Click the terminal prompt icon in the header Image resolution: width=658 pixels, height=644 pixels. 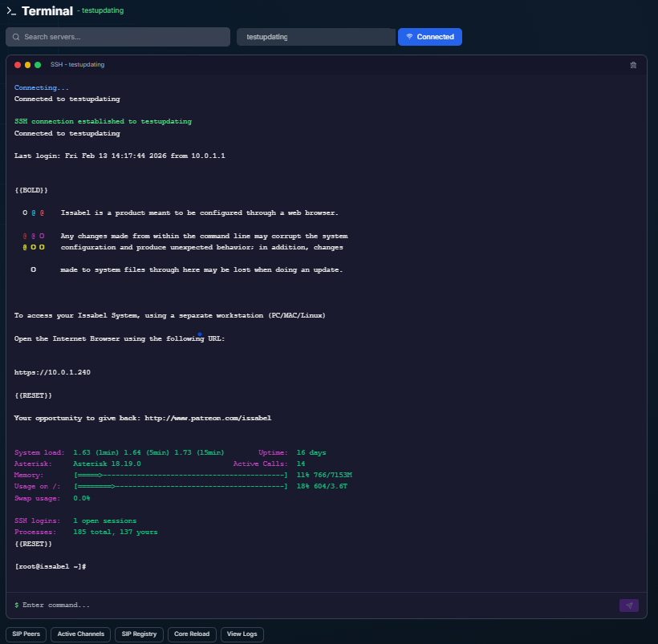tap(13, 10)
